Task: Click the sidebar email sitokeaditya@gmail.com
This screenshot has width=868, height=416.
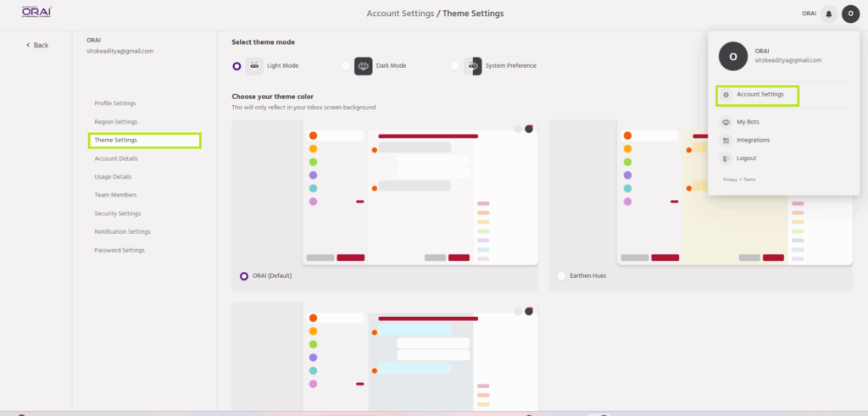Action: [120, 52]
